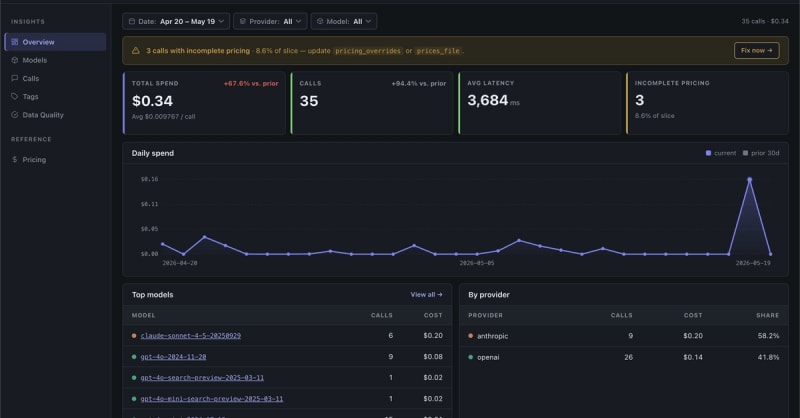The image size is (800, 418).
Task: Open gpt-4o-2024-11-20 model link
Action: point(173,357)
